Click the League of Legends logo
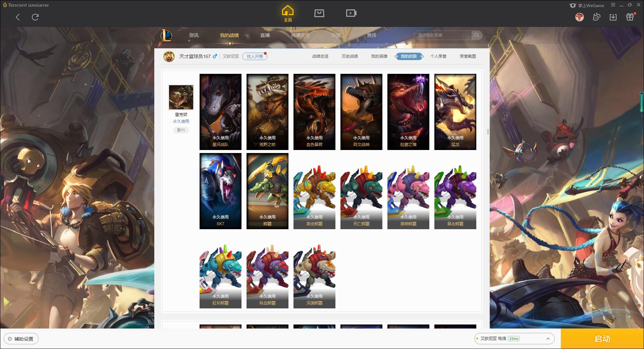The height and width of the screenshot is (349, 644). (x=167, y=35)
